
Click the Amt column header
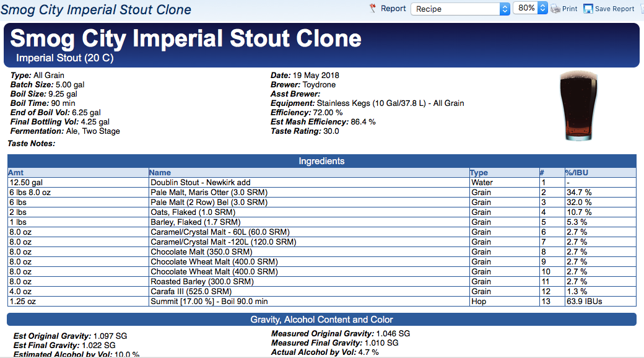tap(15, 173)
